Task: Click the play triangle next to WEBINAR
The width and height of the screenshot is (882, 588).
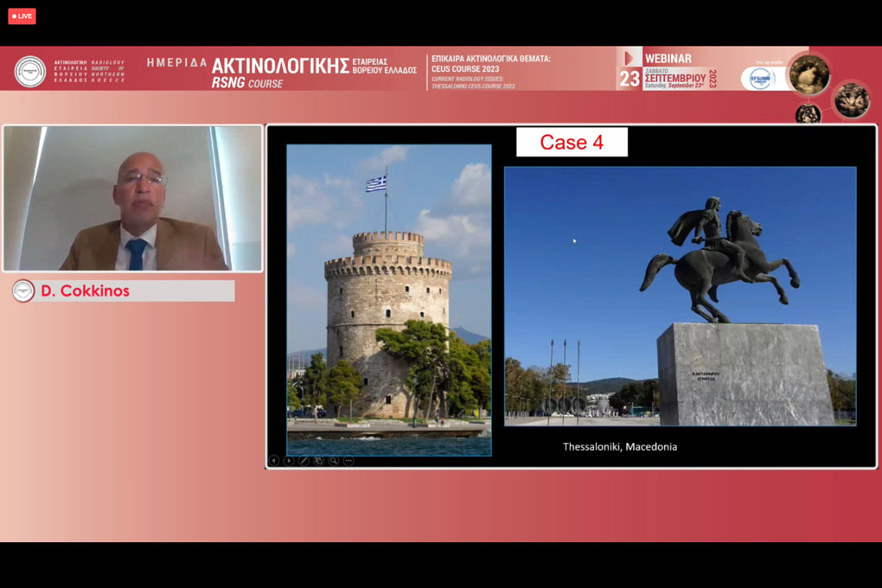Action: pyautogui.click(x=629, y=58)
